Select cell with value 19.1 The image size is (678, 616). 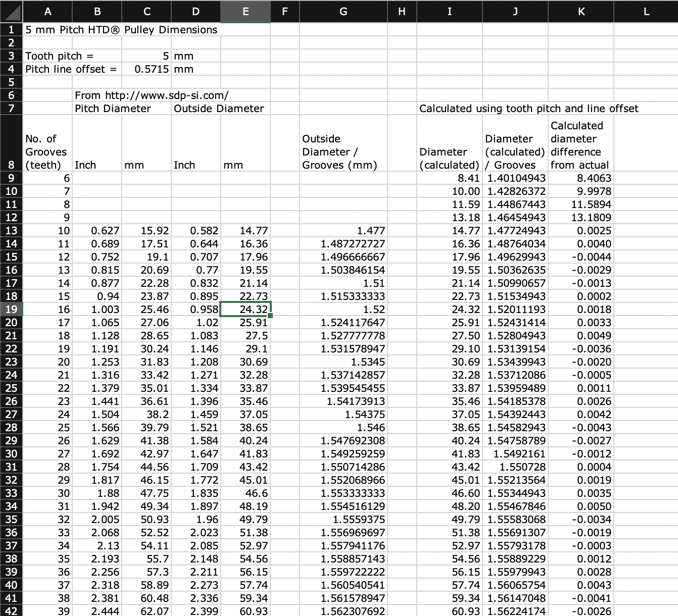[147, 256]
